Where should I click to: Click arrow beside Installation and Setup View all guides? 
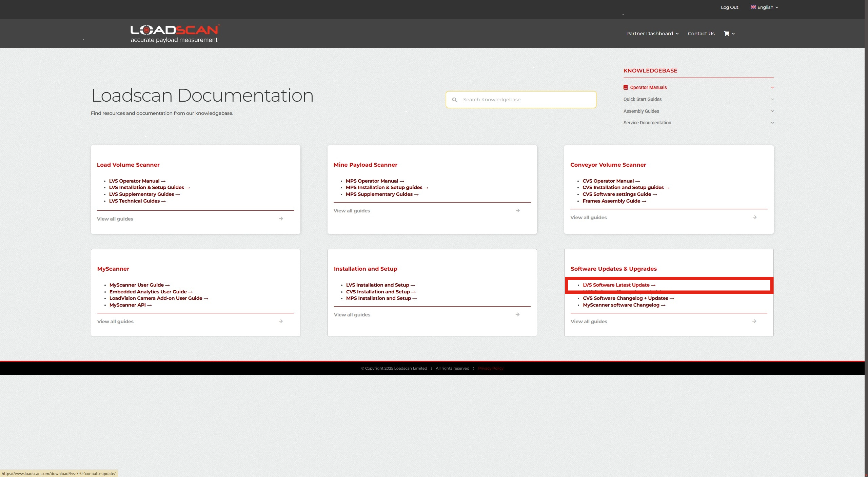coord(517,314)
